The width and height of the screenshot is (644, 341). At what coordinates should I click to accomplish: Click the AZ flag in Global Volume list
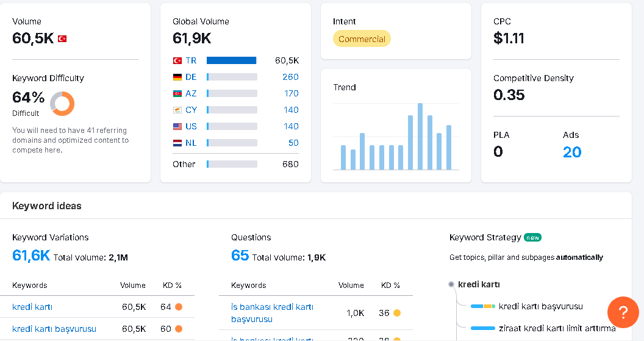click(177, 94)
